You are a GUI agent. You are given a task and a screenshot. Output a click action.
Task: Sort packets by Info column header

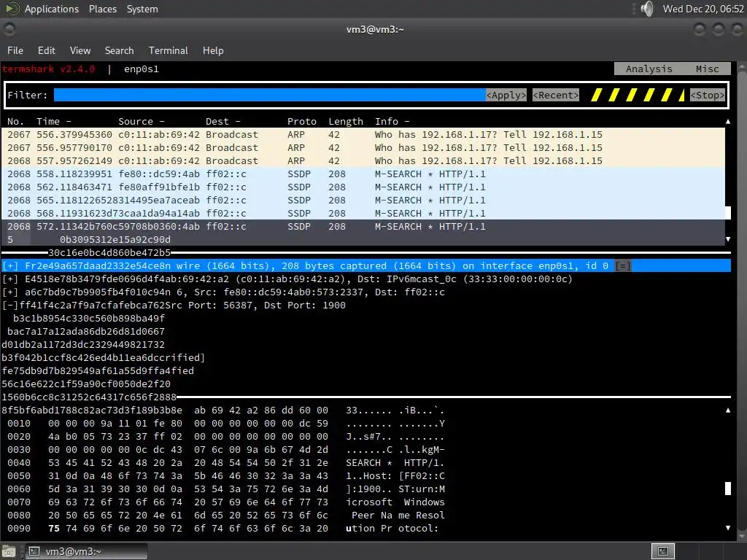pyautogui.click(x=392, y=122)
